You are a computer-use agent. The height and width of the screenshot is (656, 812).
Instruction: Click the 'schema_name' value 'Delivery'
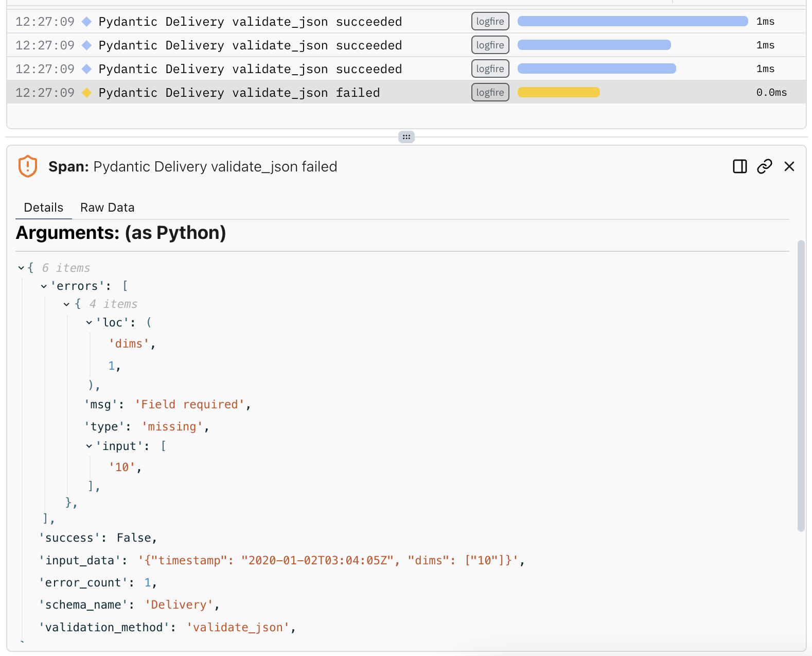click(179, 605)
